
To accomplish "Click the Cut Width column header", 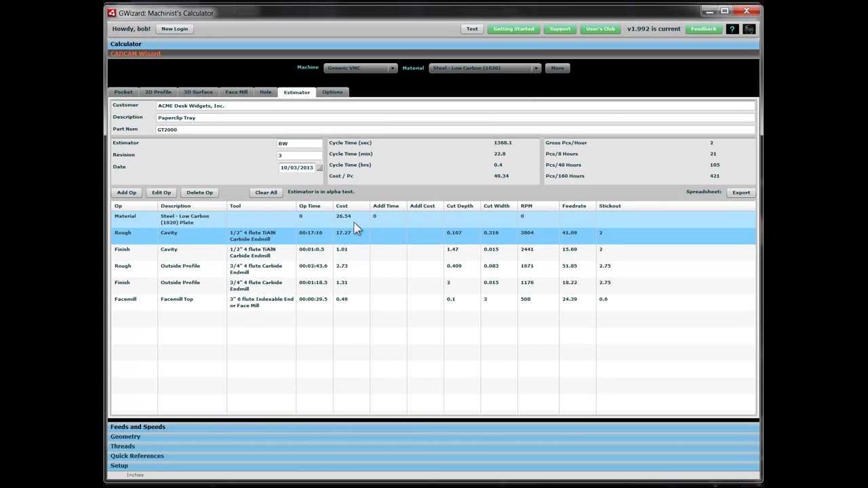I will click(x=499, y=206).
